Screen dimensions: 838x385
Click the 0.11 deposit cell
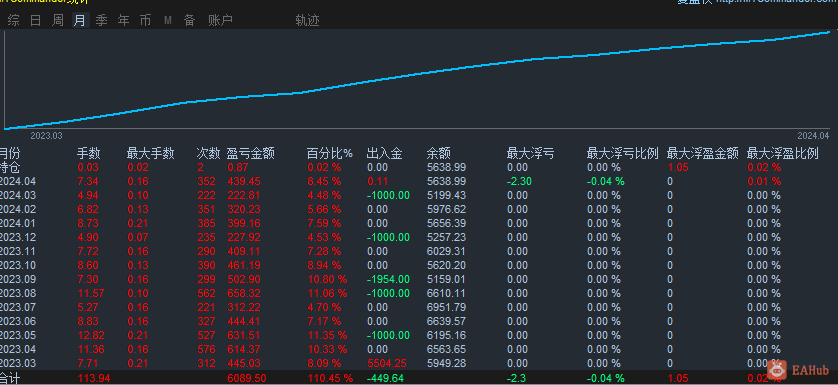point(377,182)
